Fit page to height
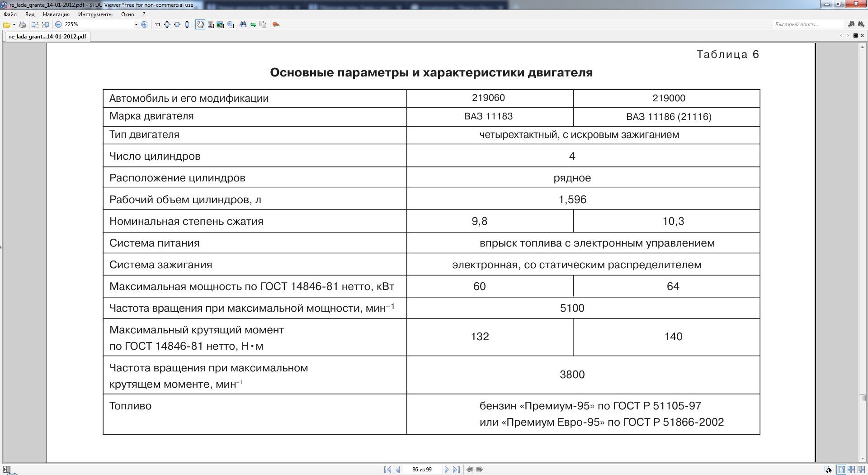Screen dimensions: 868x475 coord(187,24)
